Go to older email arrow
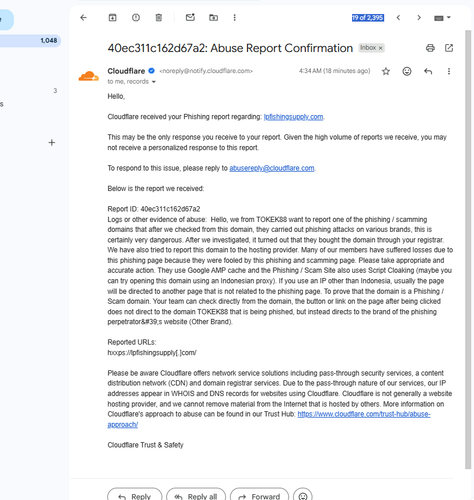474x500 pixels. (x=419, y=18)
